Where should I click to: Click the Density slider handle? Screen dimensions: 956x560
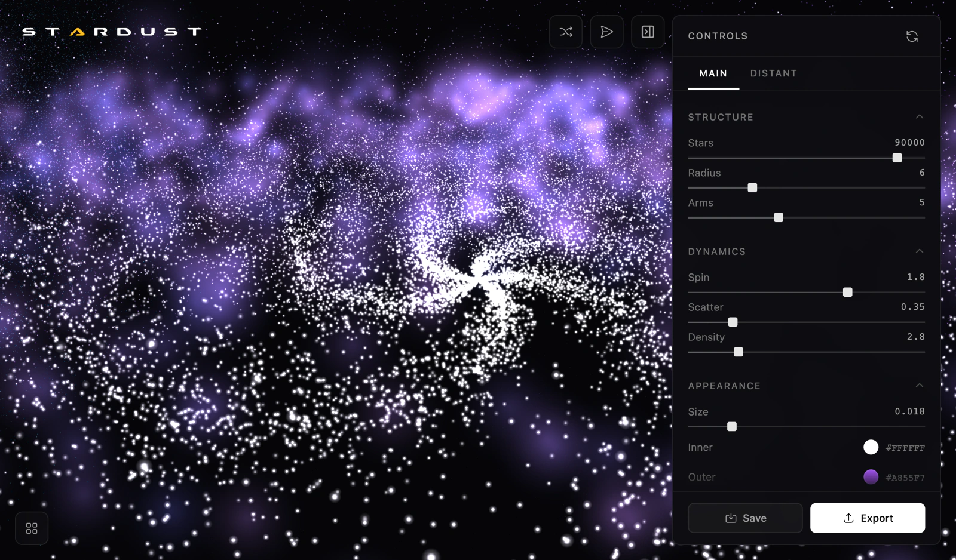point(739,352)
